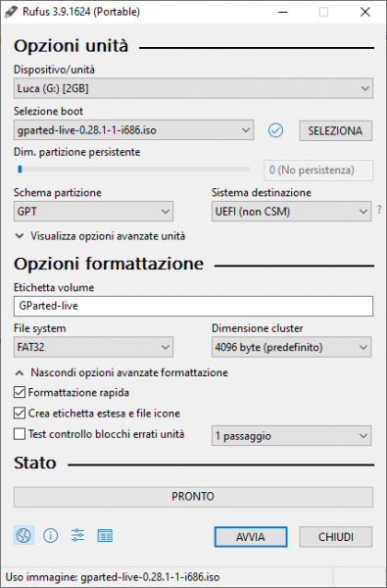Open the Dispositivo/unità dropdown
This screenshot has width=387, height=588.
[194, 88]
